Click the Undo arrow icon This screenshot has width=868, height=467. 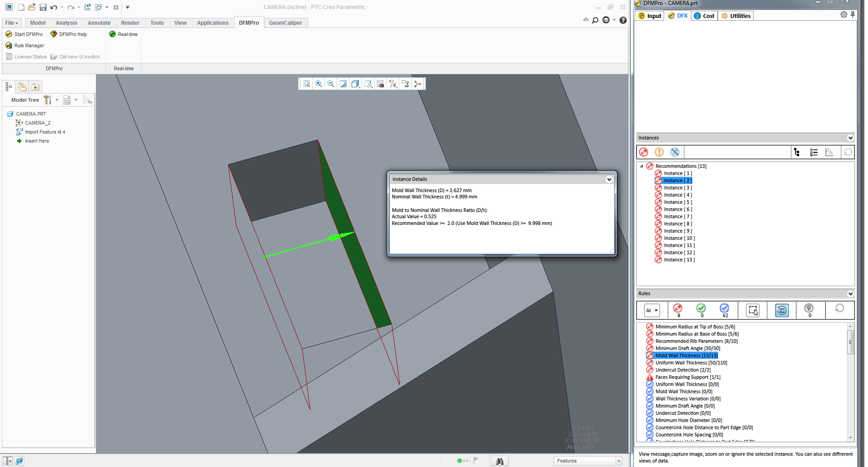[x=54, y=7]
